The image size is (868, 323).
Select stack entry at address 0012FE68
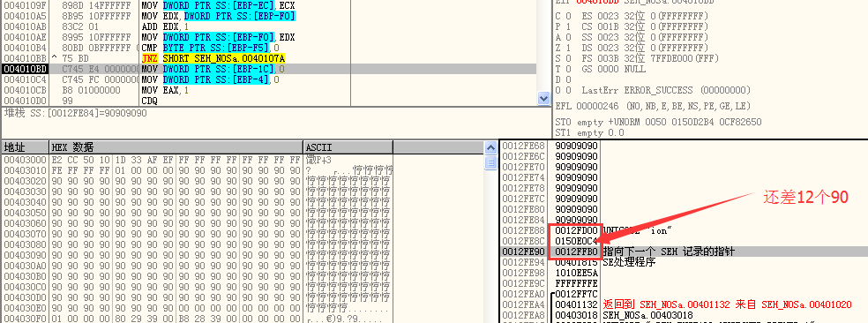point(684,146)
